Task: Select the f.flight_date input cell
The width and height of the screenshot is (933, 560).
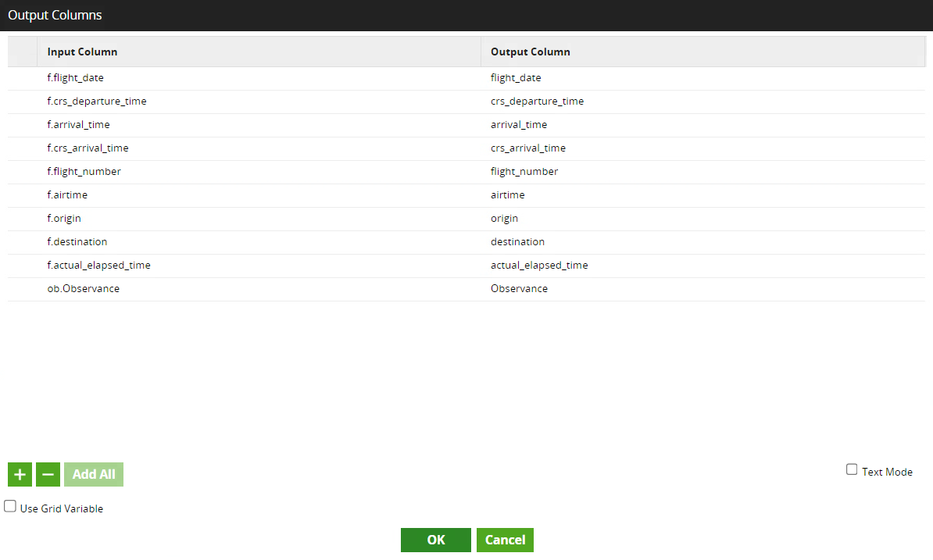Action: click(x=76, y=78)
